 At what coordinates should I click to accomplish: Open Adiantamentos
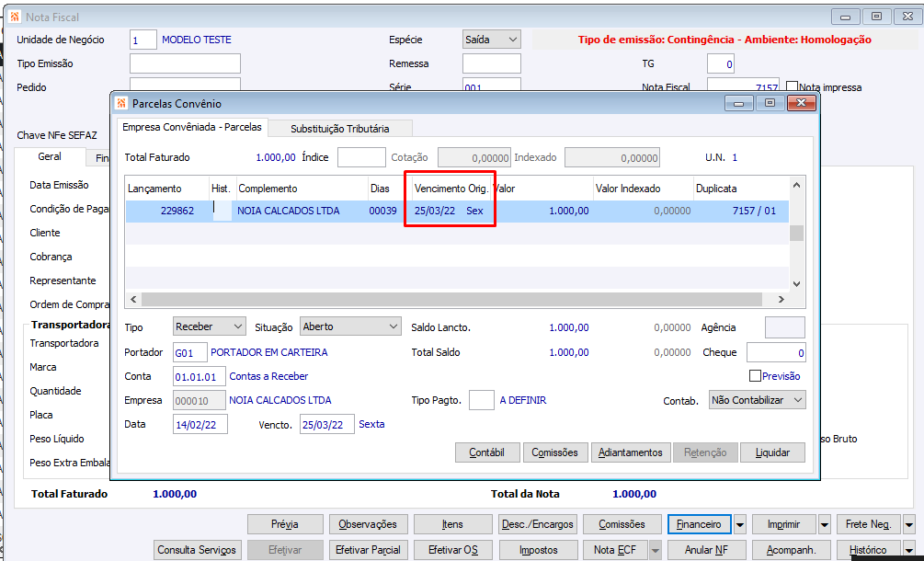(x=631, y=452)
